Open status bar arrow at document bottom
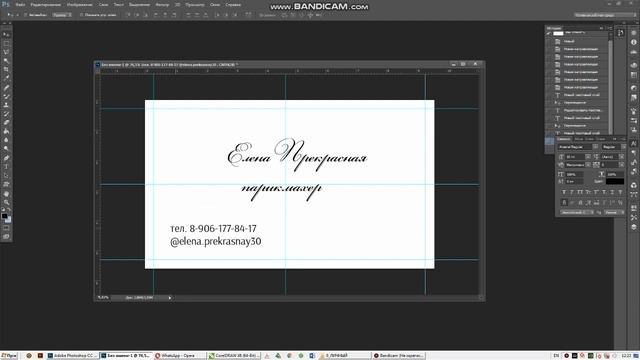Screen dimensions: 640x360 [170, 298]
